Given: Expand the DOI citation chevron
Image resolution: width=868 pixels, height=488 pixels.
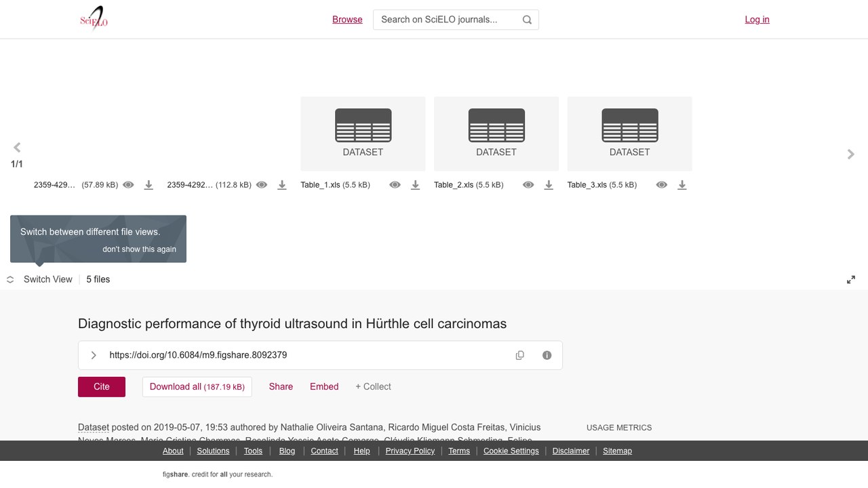Looking at the screenshot, I should click(x=94, y=355).
